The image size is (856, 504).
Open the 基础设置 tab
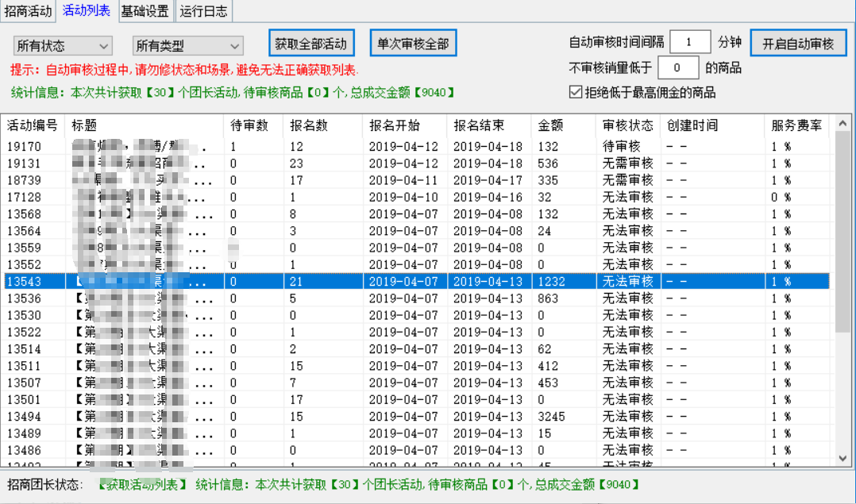(x=145, y=11)
